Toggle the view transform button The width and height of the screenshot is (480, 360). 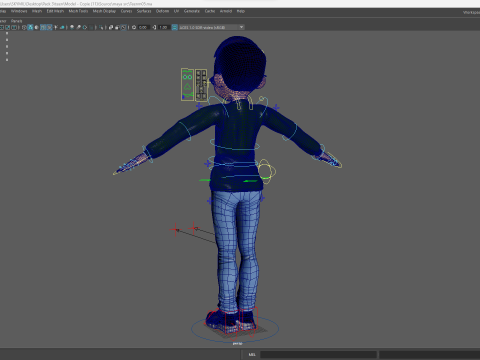[x=174, y=27]
